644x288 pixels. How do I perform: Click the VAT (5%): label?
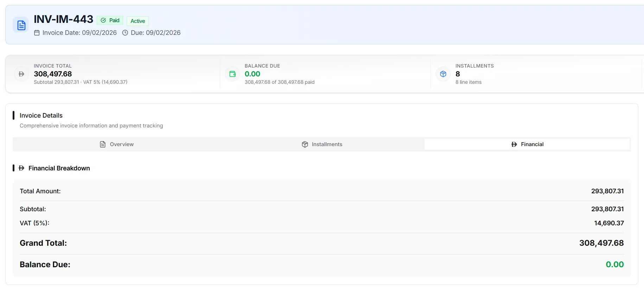tap(34, 223)
